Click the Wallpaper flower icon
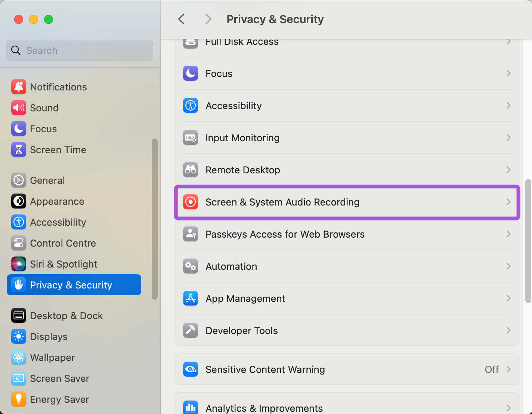The width and height of the screenshot is (532, 414). click(19, 357)
